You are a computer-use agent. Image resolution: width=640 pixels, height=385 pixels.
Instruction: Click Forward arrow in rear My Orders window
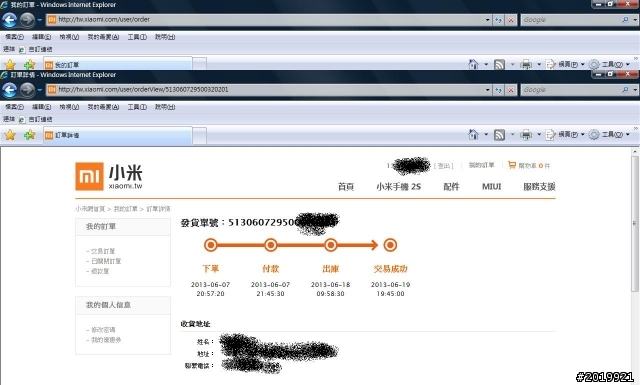(x=27, y=20)
